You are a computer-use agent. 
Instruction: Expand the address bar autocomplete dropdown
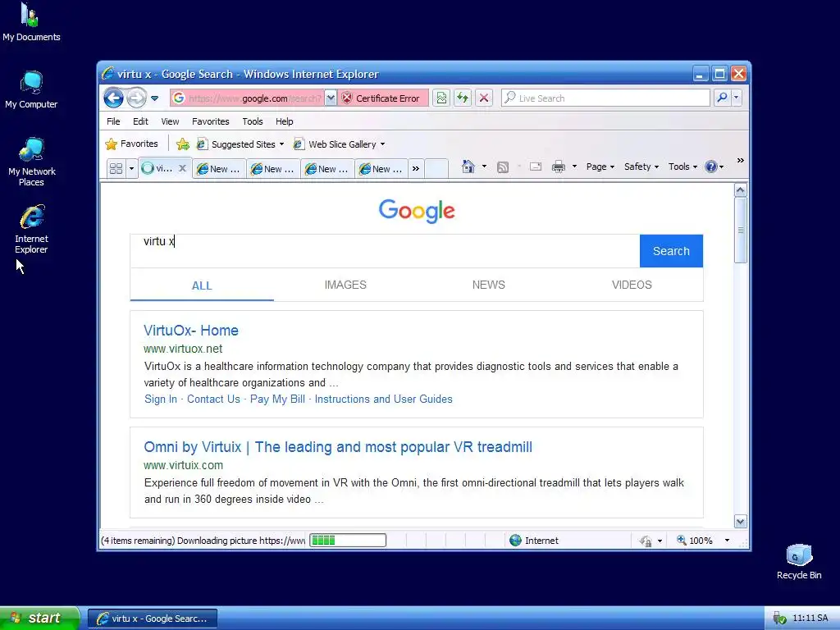pyautogui.click(x=331, y=98)
